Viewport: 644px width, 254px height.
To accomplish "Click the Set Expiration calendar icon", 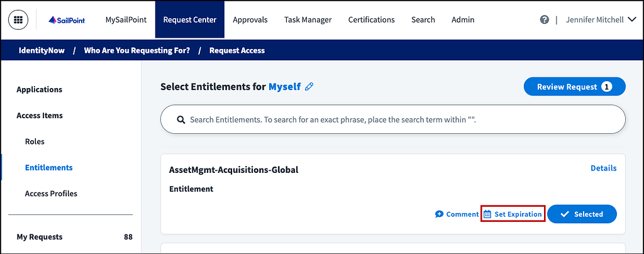I will click(487, 214).
